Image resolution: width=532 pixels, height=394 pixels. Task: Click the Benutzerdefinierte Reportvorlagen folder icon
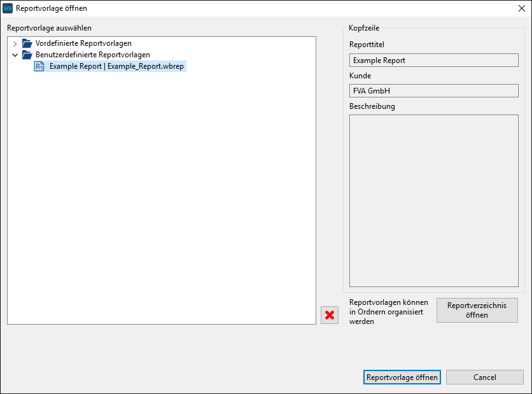point(27,55)
